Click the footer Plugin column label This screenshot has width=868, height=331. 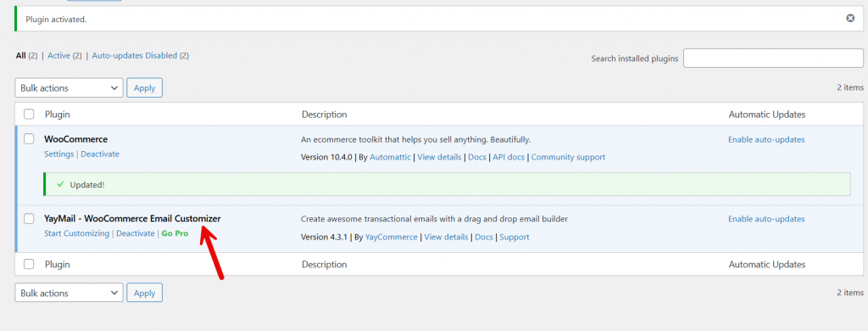(x=57, y=265)
